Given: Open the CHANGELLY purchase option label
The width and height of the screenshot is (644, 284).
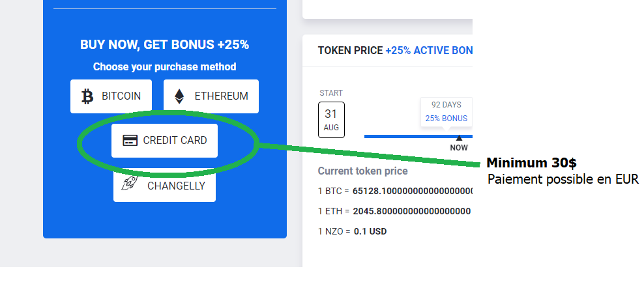Looking at the screenshot, I should (176, 186).
